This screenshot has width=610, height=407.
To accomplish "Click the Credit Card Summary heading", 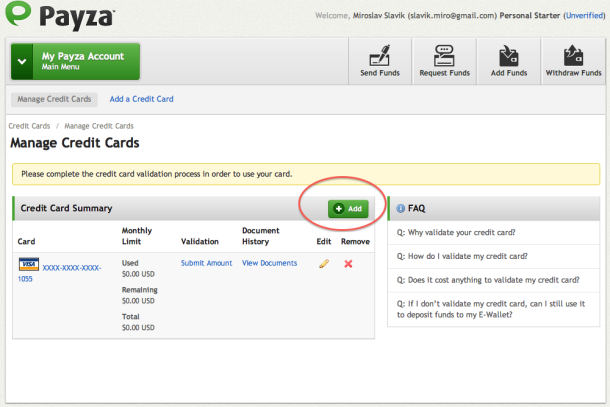I will click(66, 209).
